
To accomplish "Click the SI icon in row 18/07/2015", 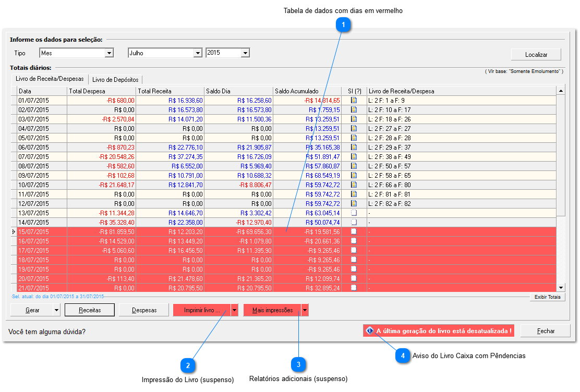I will [354, 260].
